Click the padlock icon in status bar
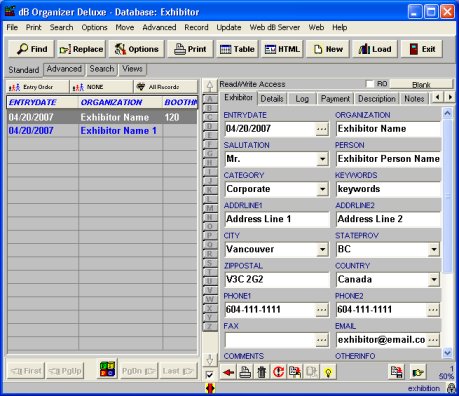 tap(451, 389)
